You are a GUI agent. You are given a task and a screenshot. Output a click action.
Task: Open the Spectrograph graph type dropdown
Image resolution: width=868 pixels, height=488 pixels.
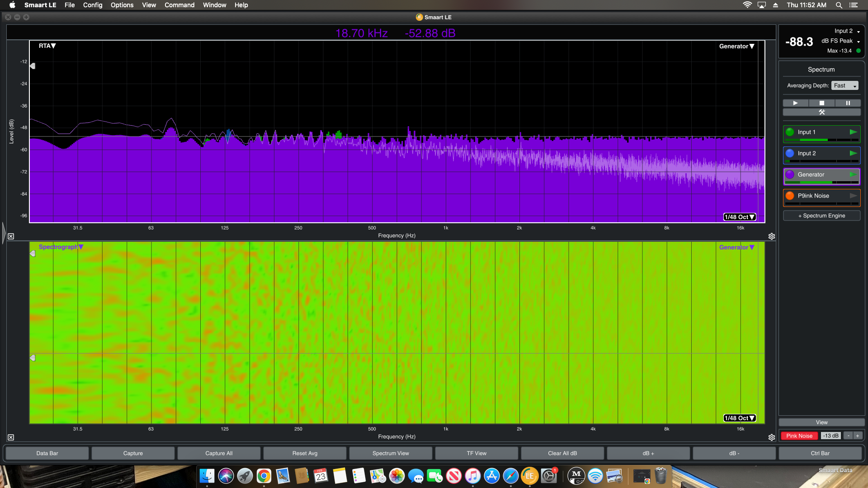pos(61,247)
